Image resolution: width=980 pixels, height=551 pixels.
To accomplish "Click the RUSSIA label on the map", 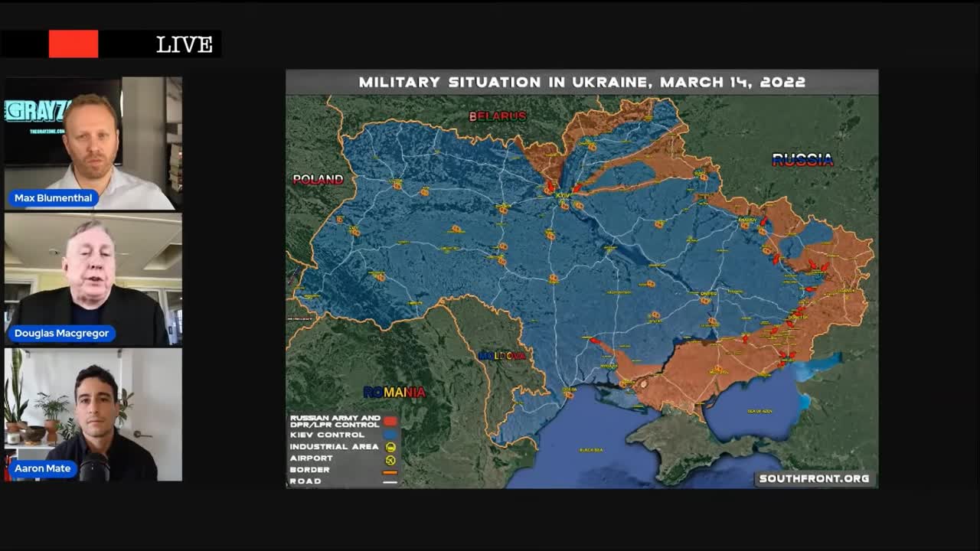I will pyautogui.click(x=802, y=160).
